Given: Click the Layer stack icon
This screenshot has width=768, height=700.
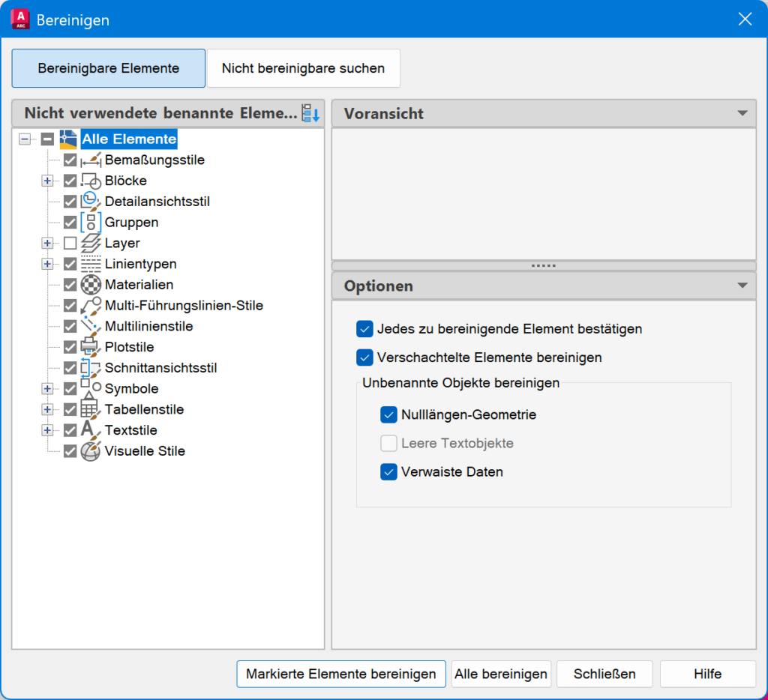Looking at the screenshot, I should pos(91,243).
